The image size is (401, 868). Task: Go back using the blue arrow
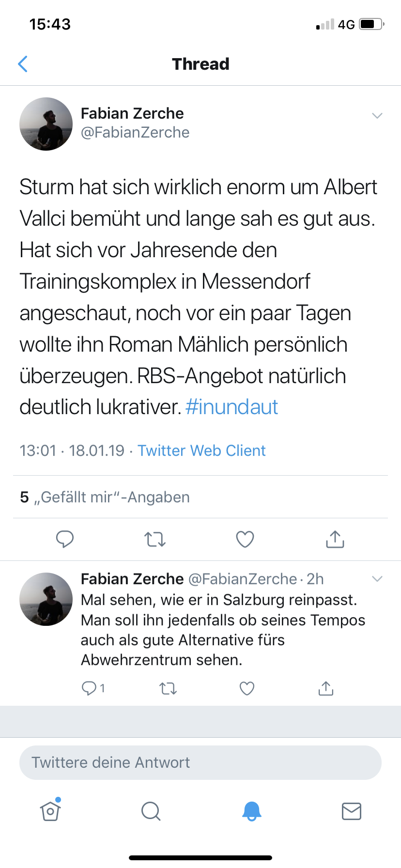tap(22, 64)
